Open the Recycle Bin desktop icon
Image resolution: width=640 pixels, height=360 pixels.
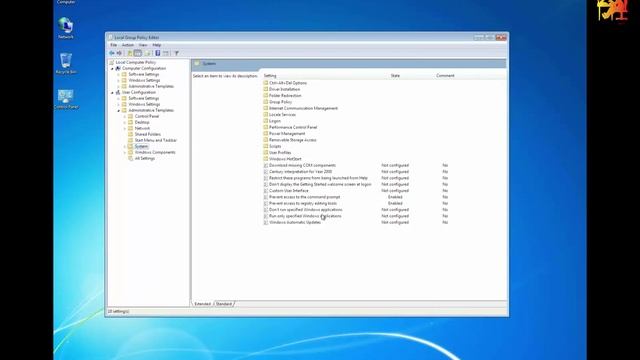point(66,63)
